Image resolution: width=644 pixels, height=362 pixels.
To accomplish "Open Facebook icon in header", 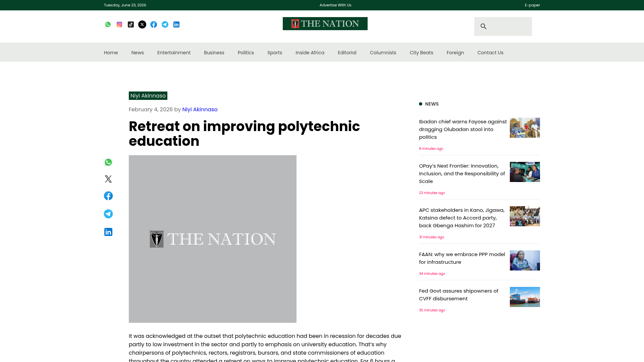I will tap(154, 24).
